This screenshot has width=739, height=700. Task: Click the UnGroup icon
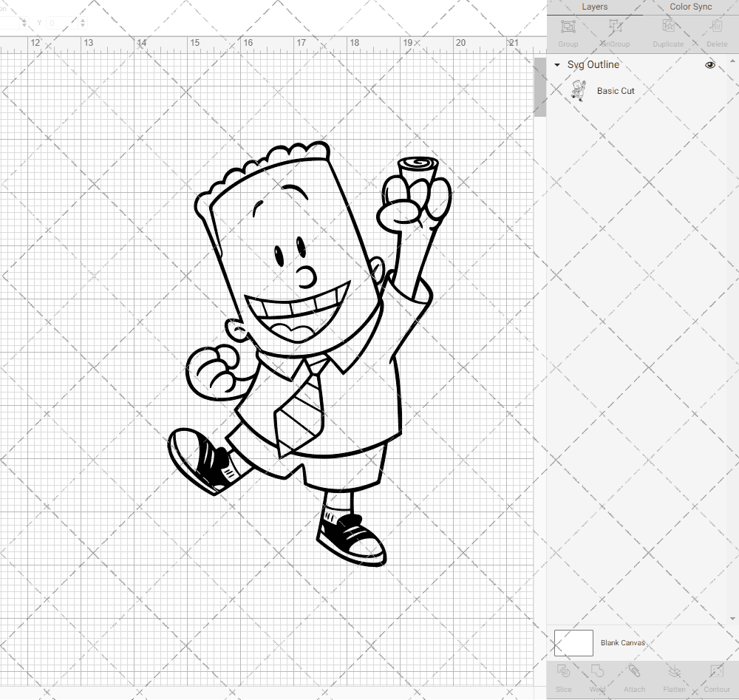615,27
